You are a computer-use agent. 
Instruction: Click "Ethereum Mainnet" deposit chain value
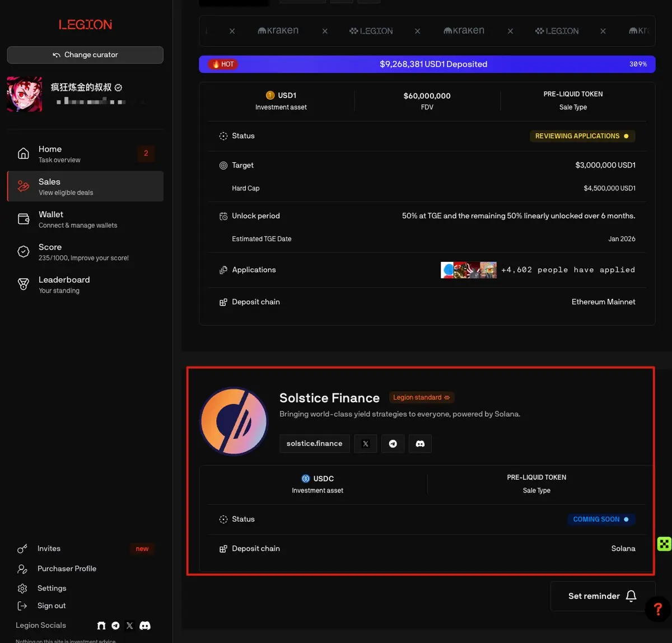pyautogui.click(x=604, y=302)
